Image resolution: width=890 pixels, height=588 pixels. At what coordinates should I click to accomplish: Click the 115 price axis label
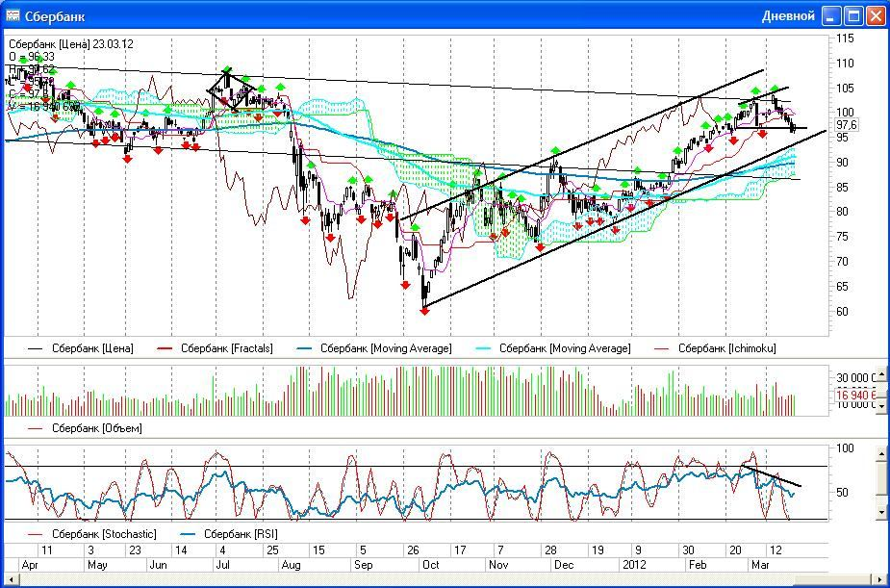pos(845,38)
